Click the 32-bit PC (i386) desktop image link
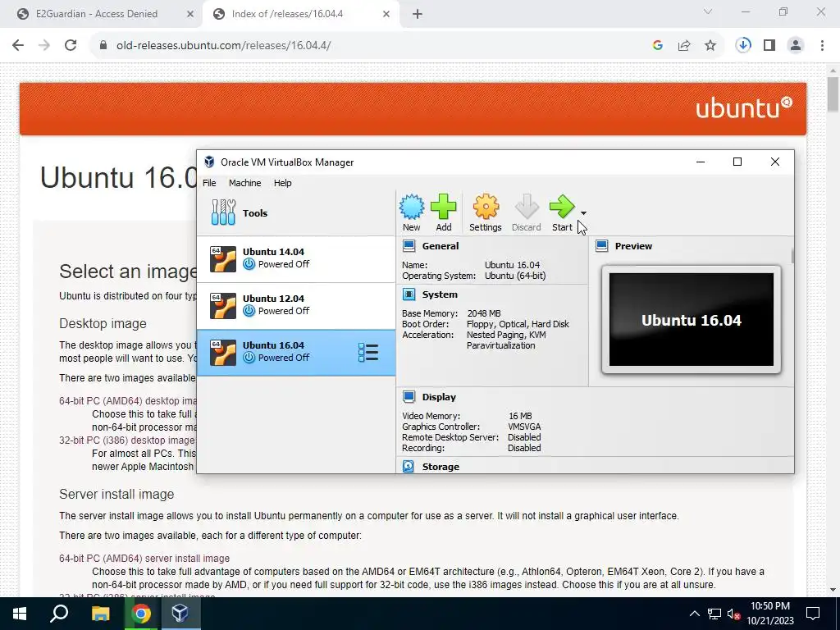Viewport: 840px width, 630px height. pos(127,441)
